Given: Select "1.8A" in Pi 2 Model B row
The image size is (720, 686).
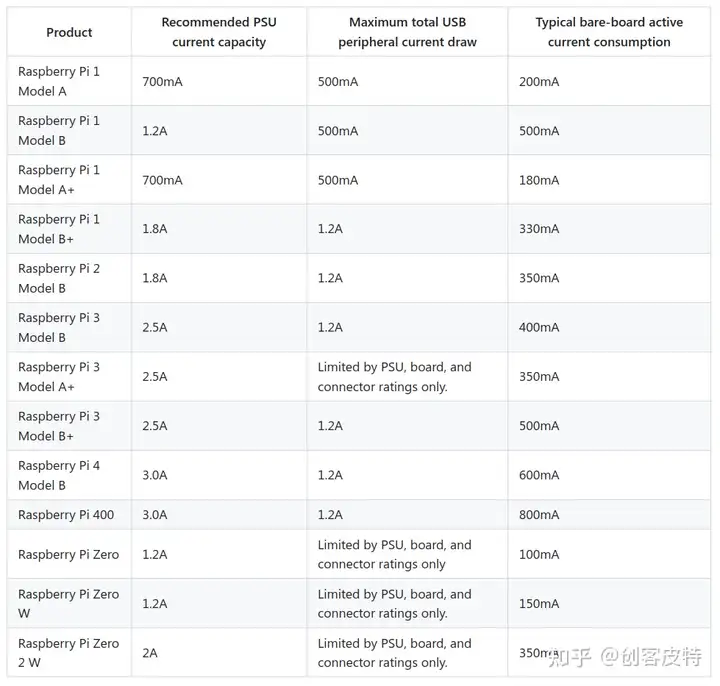Looking at the screenshot, I should pyautogui.click(x=155, y=278).
